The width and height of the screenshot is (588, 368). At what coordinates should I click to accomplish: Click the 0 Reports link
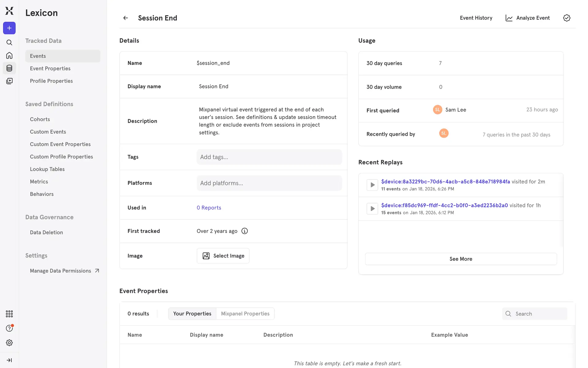(209, 208)
